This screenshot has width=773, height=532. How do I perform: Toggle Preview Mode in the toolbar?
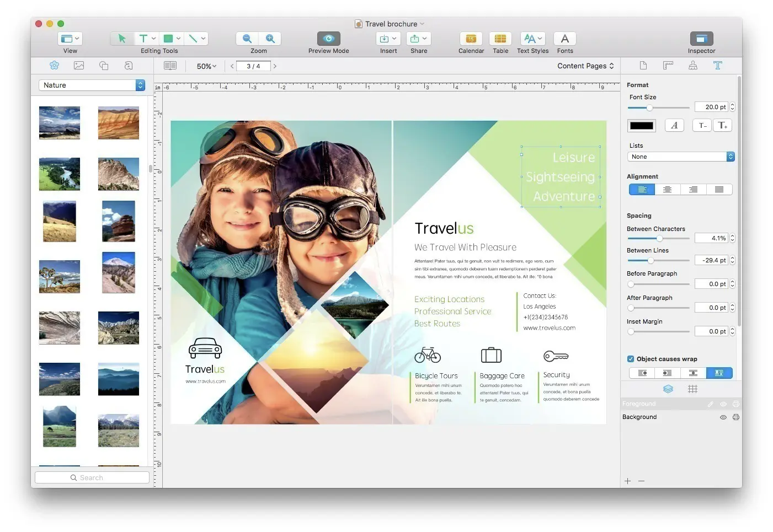coord(328,39)
